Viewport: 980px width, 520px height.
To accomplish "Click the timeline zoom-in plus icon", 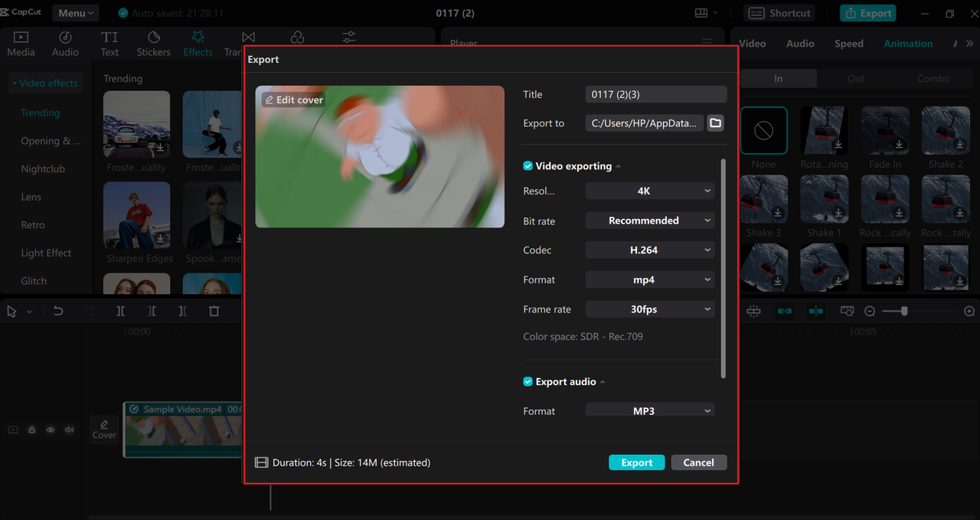I will [969, 311].
